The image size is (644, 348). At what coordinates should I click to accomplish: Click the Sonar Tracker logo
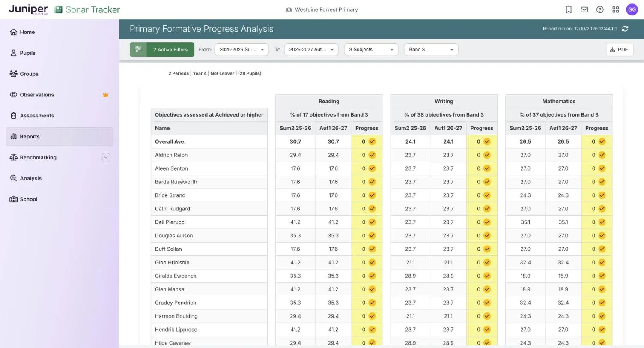click(x=87, y=9)
